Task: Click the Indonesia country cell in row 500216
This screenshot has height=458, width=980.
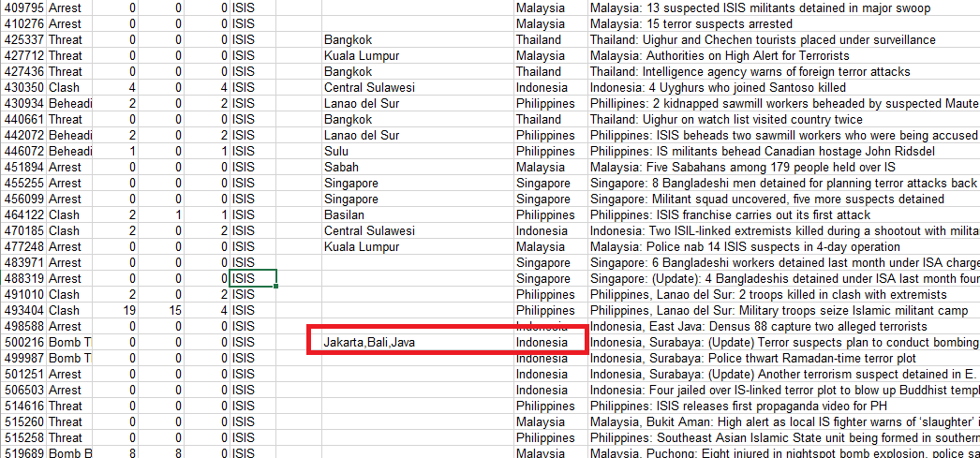Action: (550, 343)
